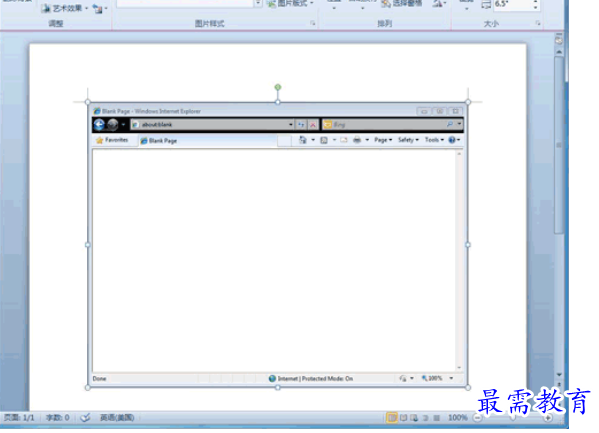Click the Word vertical scrollbar thumb
This screenshot has width=599, height=433.
(x=559, y=144)
